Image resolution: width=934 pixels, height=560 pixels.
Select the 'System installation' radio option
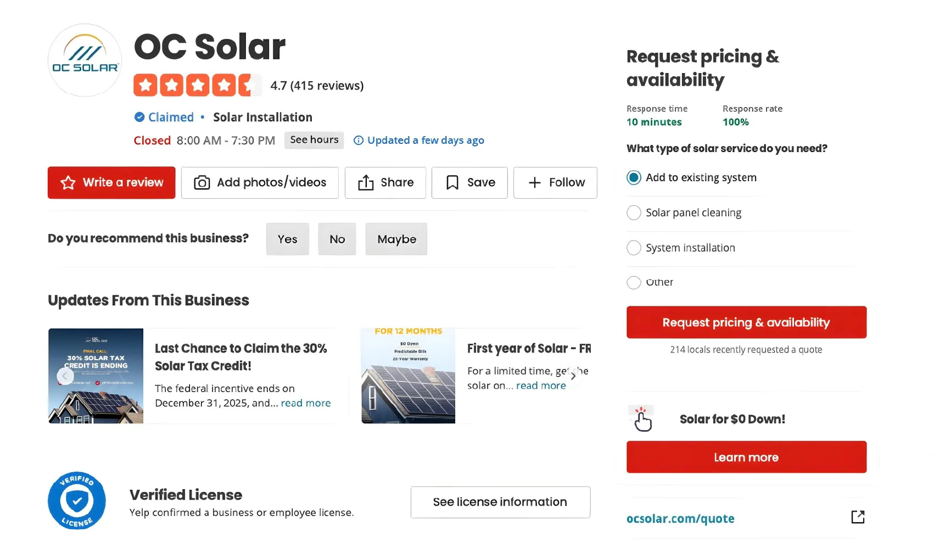pos(634,248)
